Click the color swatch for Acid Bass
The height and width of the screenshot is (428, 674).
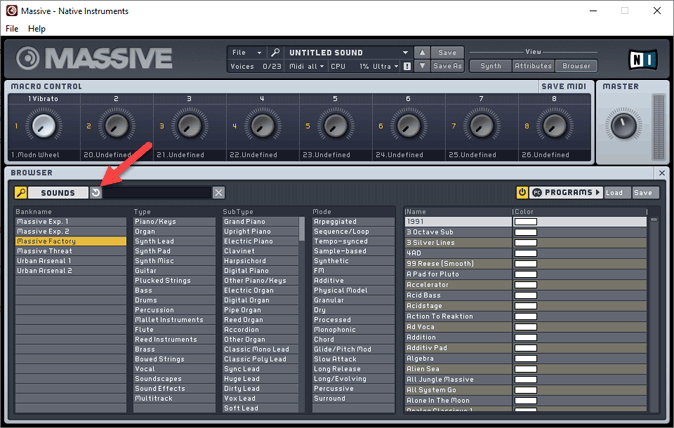[526, 295]
